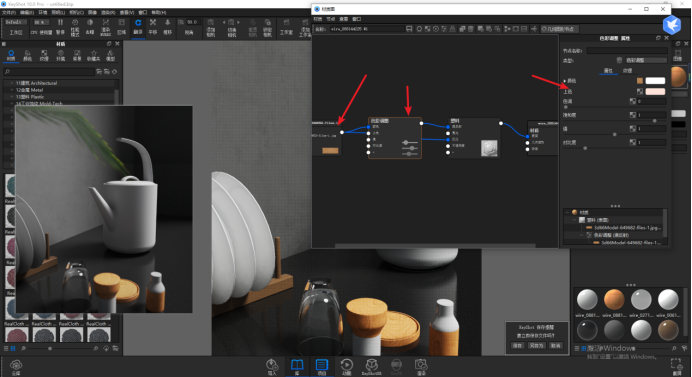Expand the 11 Architectural folder
The width and height of the screenshot is (692, 377).
11,83
